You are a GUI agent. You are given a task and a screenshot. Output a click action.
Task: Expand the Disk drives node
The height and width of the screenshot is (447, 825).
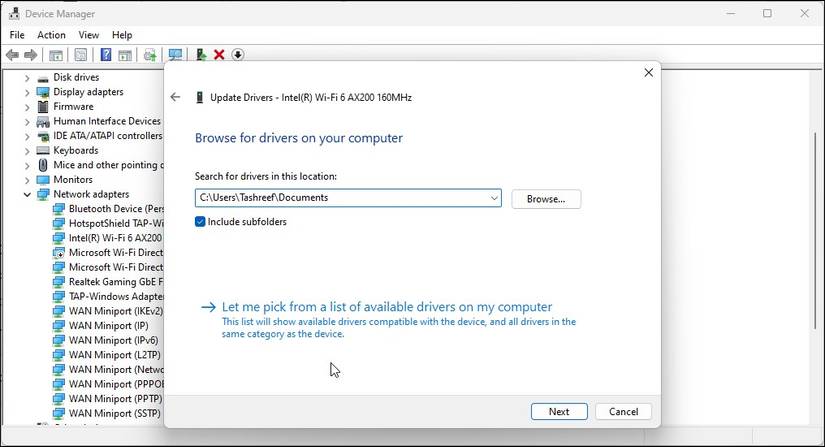pos(27,78)
